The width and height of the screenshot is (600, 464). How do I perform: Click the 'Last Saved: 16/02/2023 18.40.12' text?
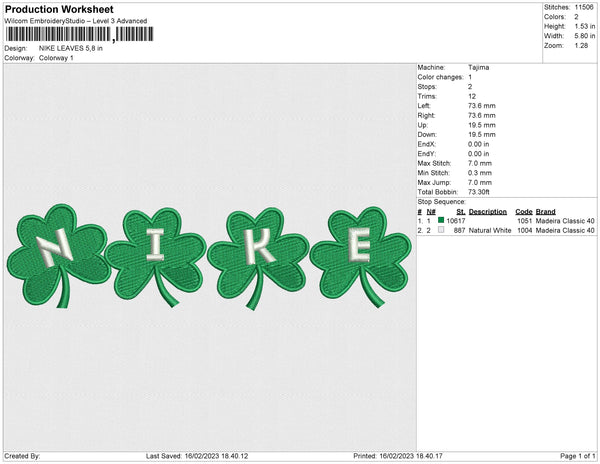click(197, 456)
